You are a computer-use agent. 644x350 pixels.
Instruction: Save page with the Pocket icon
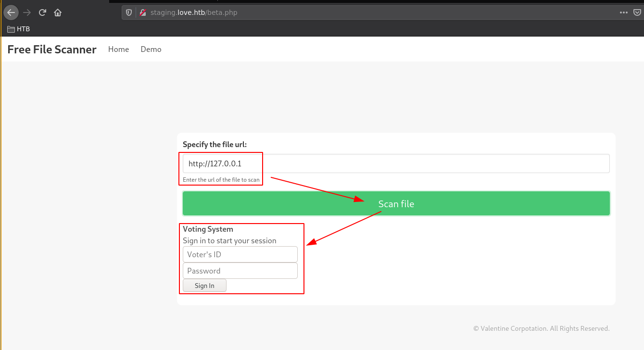(x=637, y=12)
